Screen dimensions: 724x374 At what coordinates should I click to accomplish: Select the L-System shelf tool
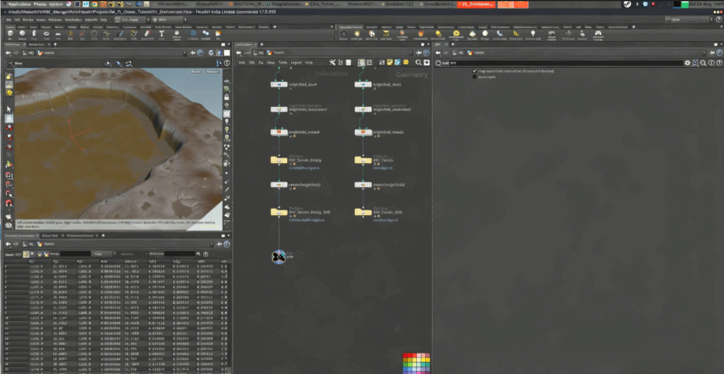pyautogui.click(x=193, y=35)
